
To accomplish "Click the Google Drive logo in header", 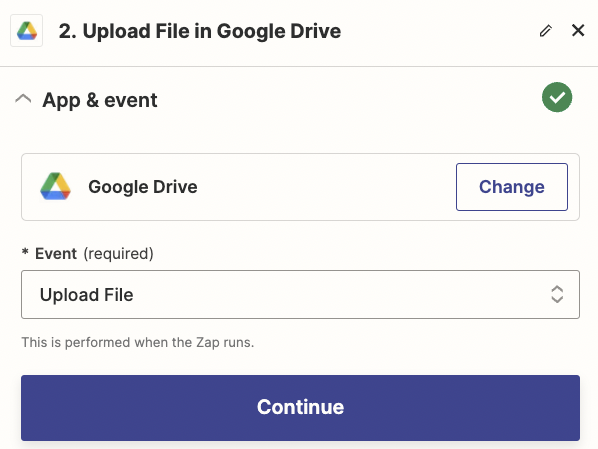I will [x=27, y=31].
